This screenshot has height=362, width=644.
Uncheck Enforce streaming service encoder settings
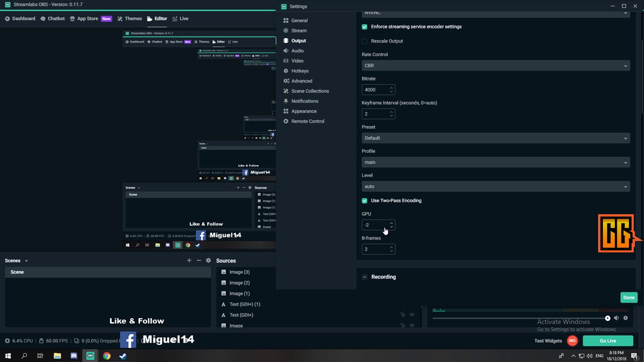point(365,27)
